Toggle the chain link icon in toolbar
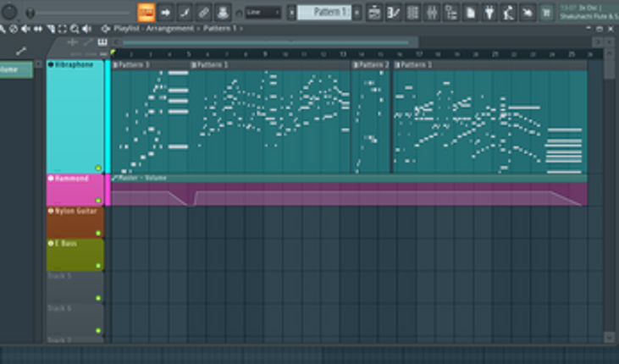 [203, 13]
